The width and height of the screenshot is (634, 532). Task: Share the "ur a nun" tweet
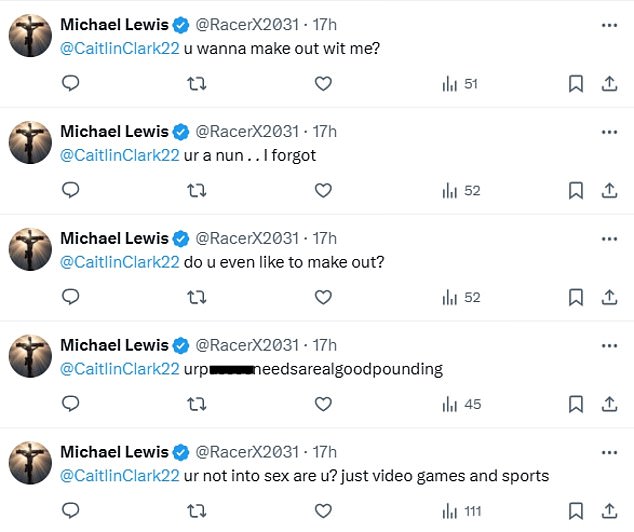(x=608, y=190)
